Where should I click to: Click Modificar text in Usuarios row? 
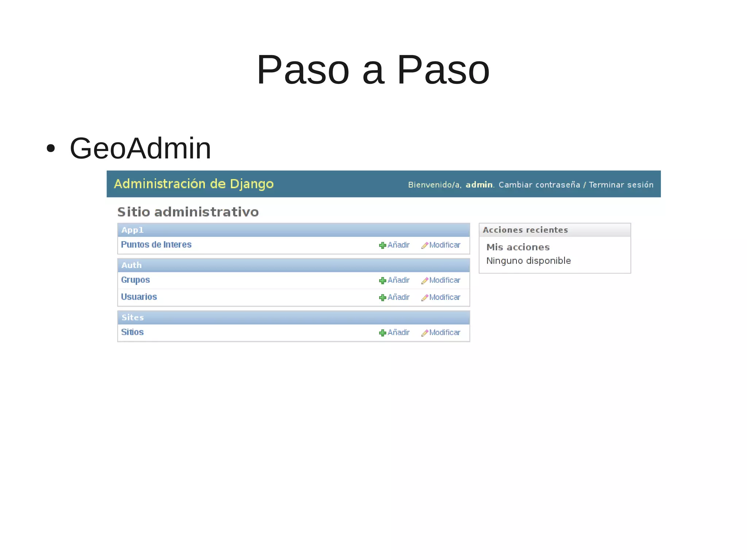(445, 297)
